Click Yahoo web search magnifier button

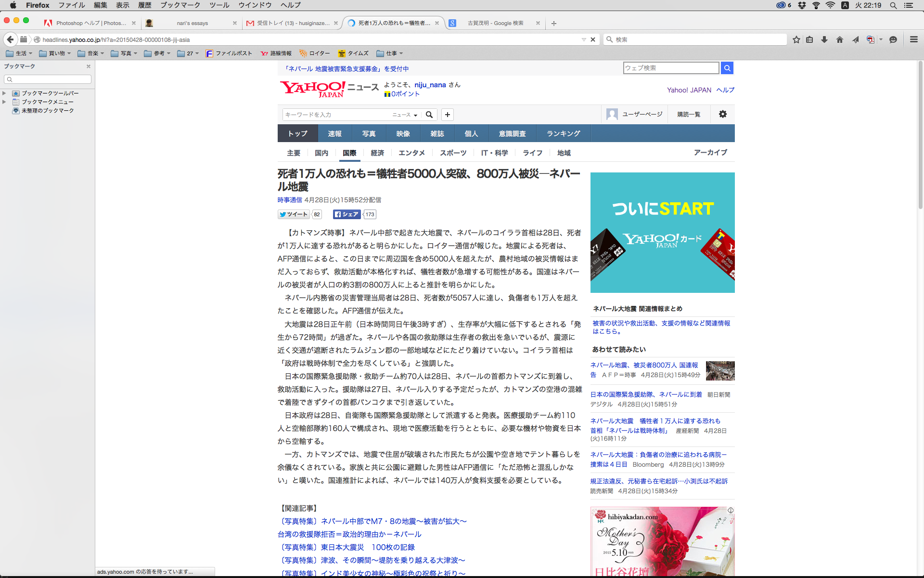tap(727, 68)
